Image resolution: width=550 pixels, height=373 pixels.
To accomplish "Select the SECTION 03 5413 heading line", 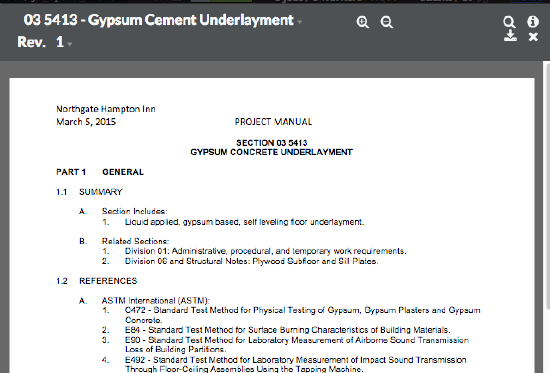I will [271, 143].
